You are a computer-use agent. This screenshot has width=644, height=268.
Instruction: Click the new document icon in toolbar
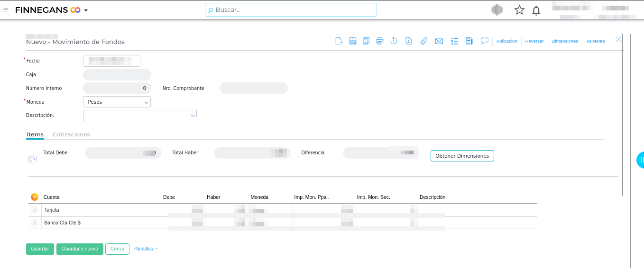click(339, 41)
